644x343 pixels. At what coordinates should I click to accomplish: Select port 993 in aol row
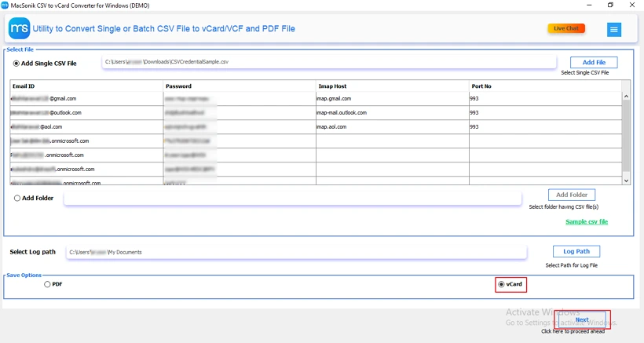tap(545, 127)
